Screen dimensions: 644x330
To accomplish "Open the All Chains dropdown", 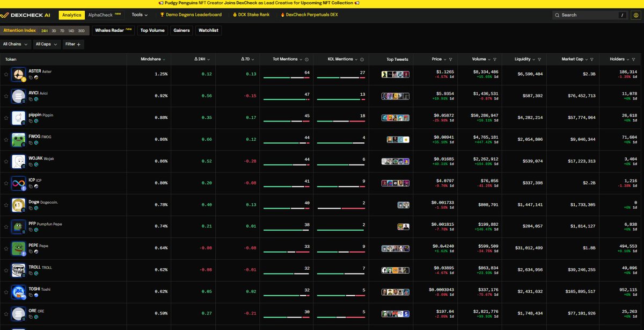I will 14,44.
